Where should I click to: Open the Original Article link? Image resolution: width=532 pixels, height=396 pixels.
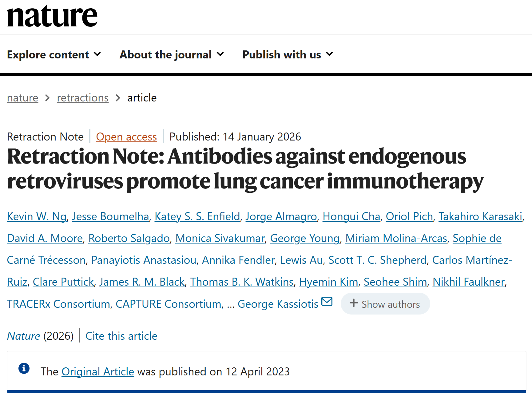pos(98,372)
